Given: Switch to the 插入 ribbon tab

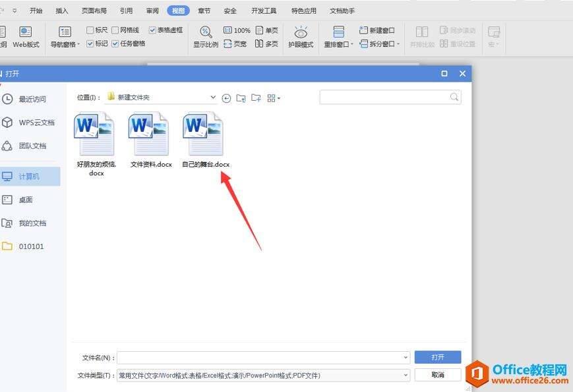Looking at the screenshot, I should (62, 11).
